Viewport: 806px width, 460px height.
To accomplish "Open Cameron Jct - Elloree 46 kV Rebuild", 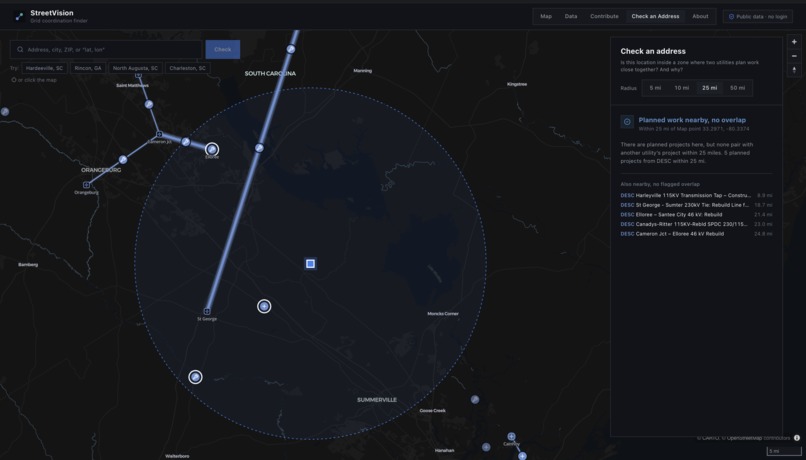I will [x=696, y=234].
